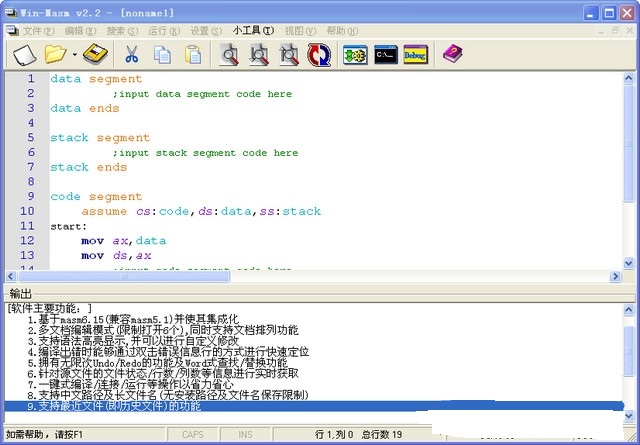Place cursor on 'data segment' line
This screenshot has width=640, height=445.
pos(96,79)
